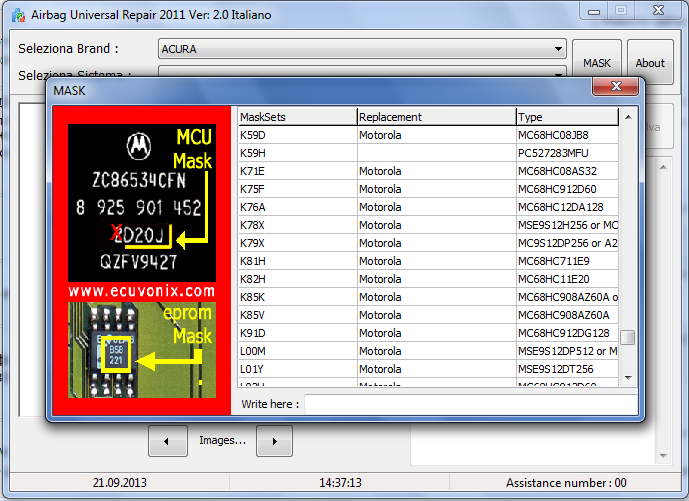This screenshot has width=689, height=501.
Task: Click the Airbag Universal Repair app icon
Action: (18, 15)
